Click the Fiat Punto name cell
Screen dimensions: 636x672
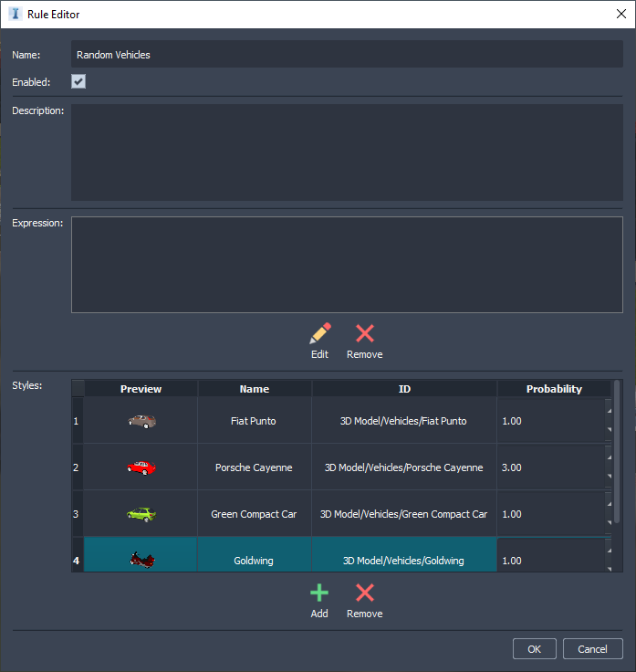pos(255,420)
